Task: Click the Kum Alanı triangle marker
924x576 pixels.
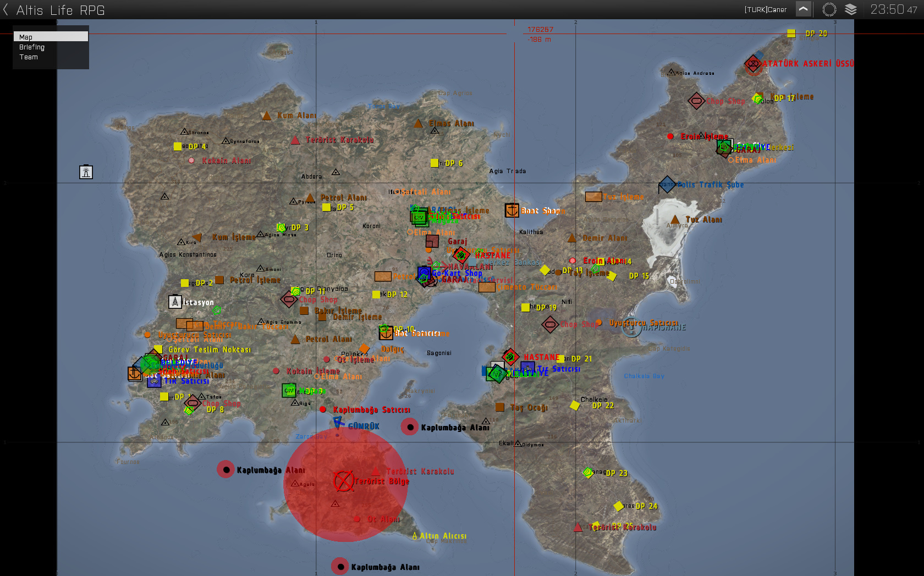Action: coord(267,115)
